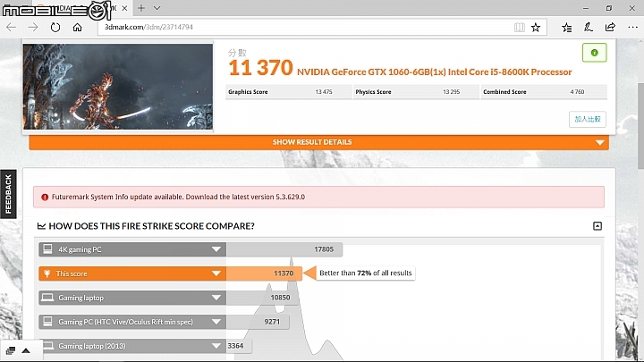
Task: Click the Combined Score value 4 760
Action: (x=577, y=92)
